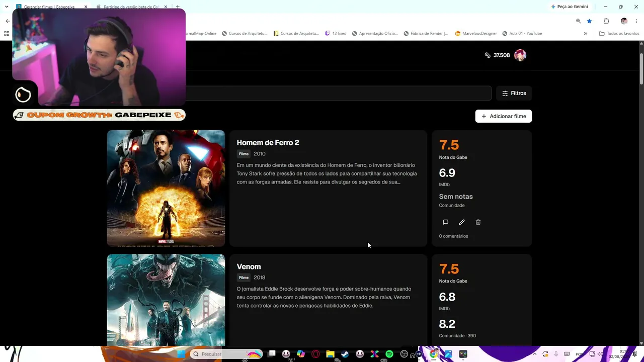This screenshot has height=362, width=644.
Task: Click the 2018 year of Venom
Action: point(260,278)
